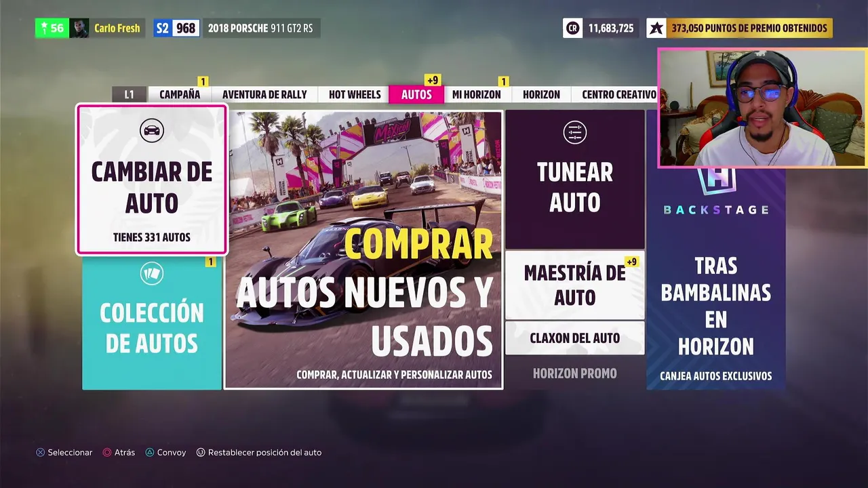Click Comprar, Actualizar y Personalizar Autos caption
868x488 pixels.
tap(394, 374)
